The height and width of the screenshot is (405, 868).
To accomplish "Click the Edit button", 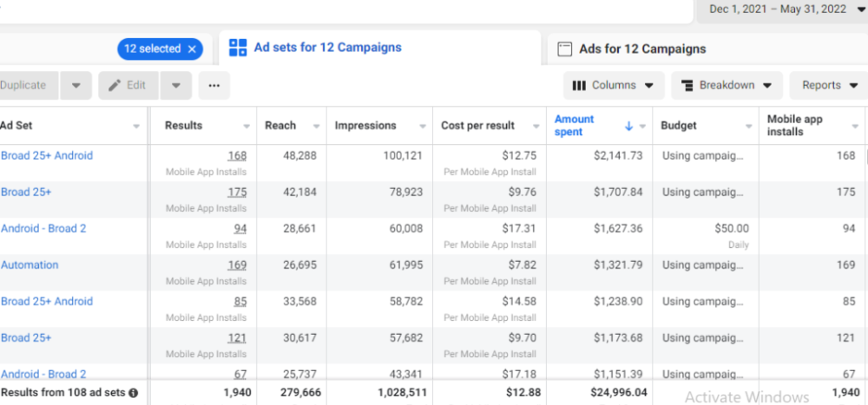I will pyautogui.click(x=128, y=85).
